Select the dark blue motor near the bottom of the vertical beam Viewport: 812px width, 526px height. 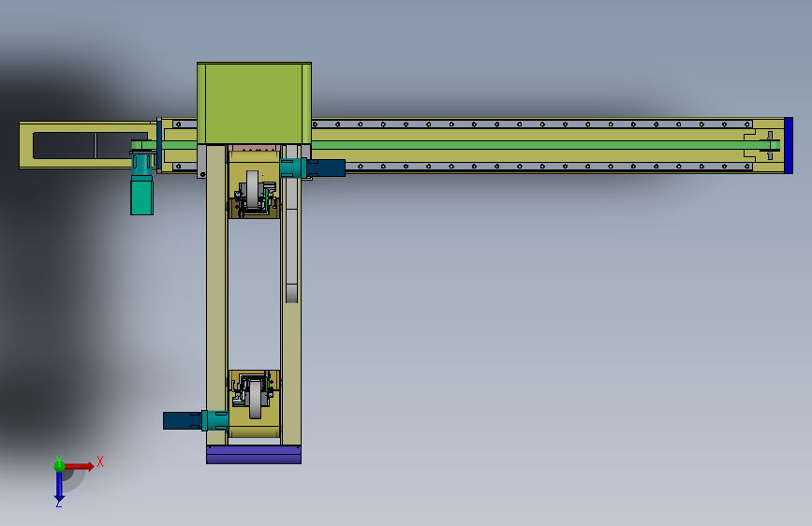[183, 420]
